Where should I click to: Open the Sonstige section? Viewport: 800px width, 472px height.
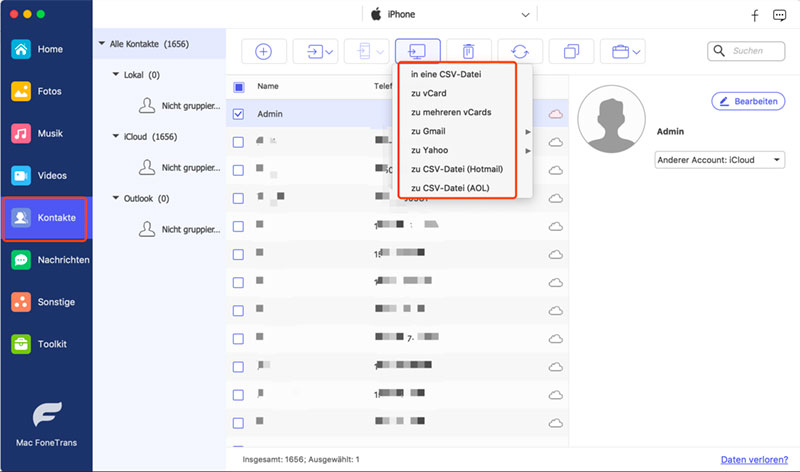pyautogui.click(x=46, y=302)
